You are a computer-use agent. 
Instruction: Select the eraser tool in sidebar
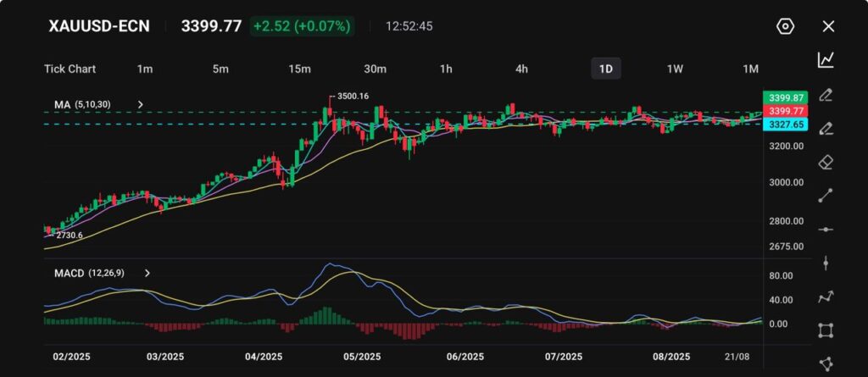pos(826,162)
